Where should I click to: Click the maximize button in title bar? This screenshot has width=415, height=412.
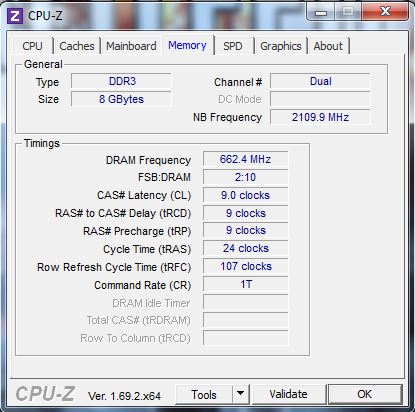(x=348, y=13)
